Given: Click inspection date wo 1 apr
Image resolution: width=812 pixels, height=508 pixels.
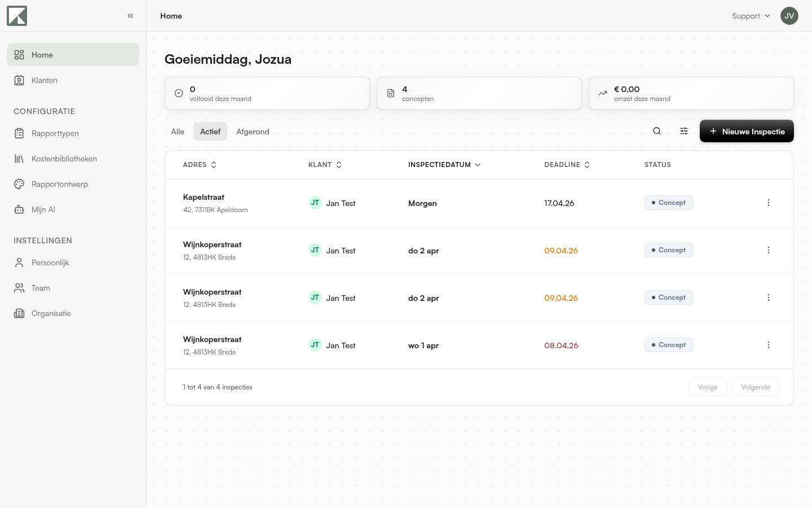Looking at the screenshot, I should tap(423, 345).
